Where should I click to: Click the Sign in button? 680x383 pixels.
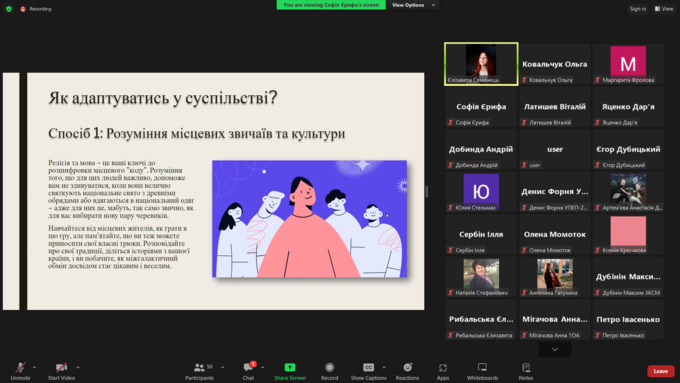pyautogui.click(x=638, y=9)
